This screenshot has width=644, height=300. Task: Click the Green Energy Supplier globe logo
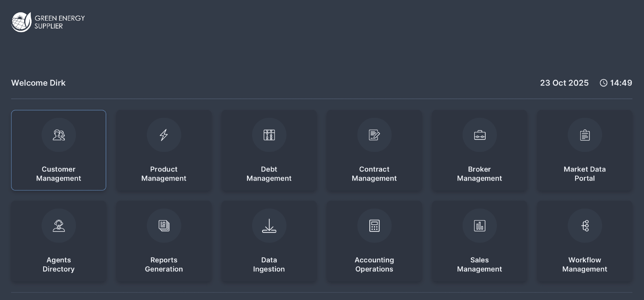click(x=21, y=22)
